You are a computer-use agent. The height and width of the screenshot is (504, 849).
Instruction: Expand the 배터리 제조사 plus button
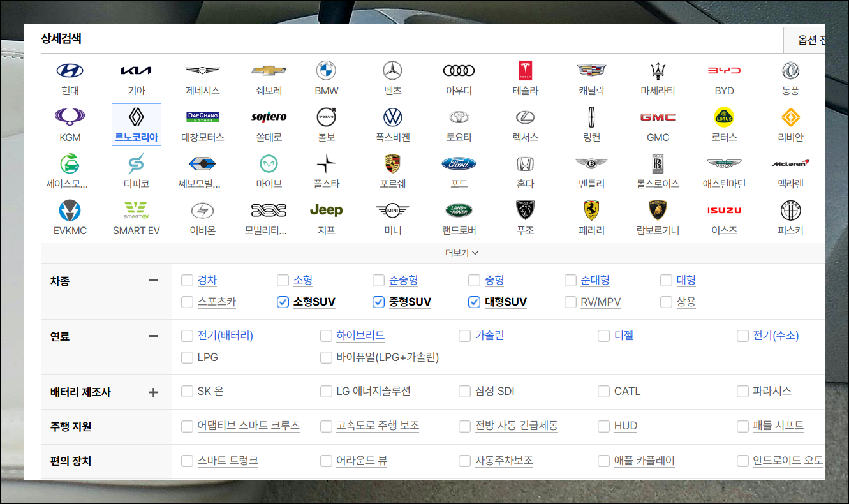click(153, 392)
